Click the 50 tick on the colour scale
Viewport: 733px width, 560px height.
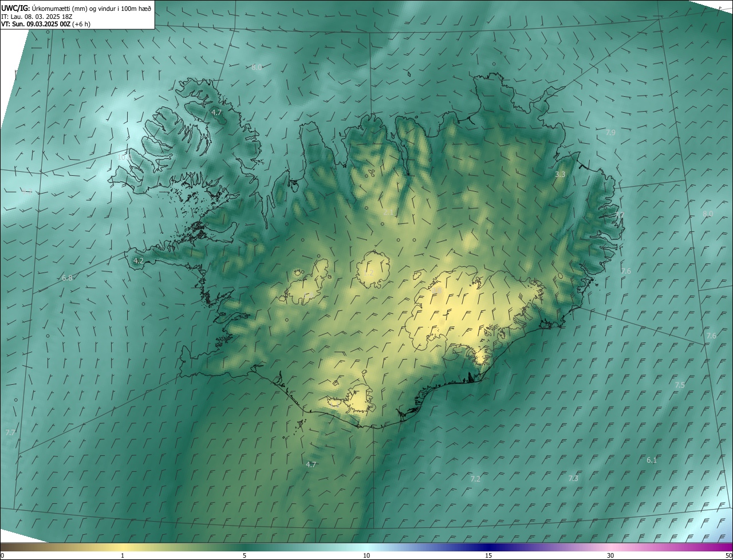point(728,555)
